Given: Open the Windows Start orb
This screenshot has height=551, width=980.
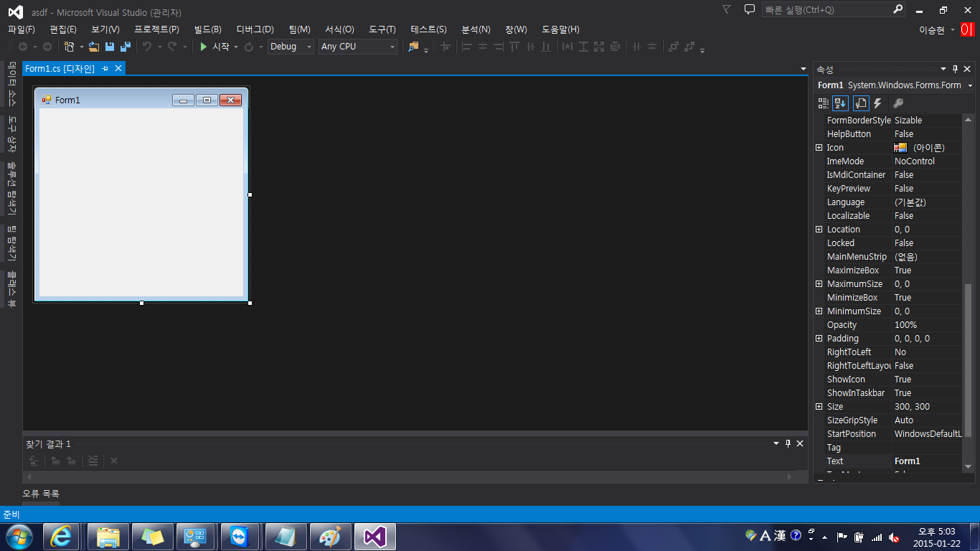Looking at the screenshot, I should coord(19,537).
